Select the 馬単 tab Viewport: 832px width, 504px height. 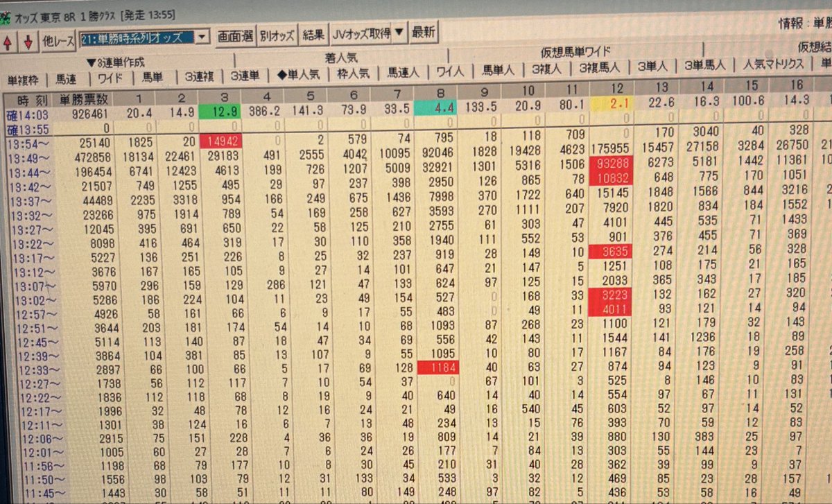[153, 77]
